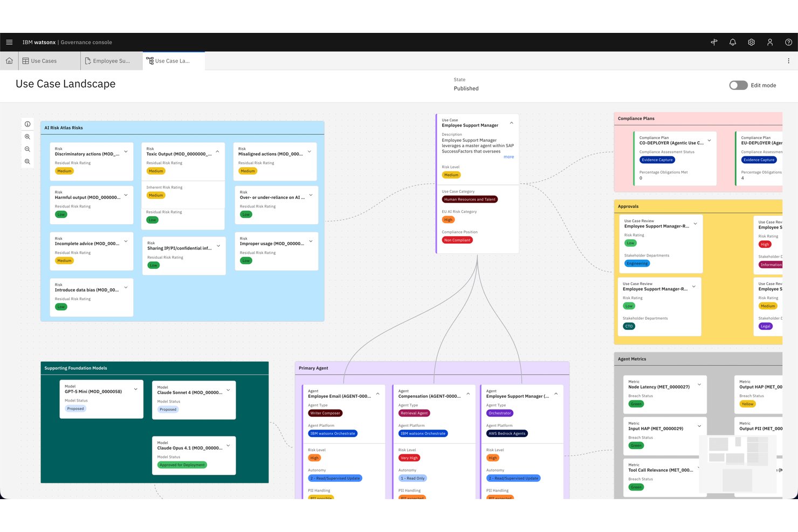Viewport: 798px width, 532px height.
Task: Expand the CO-DEPLOYER compliance plan card
Action: (x=710, y=141)
